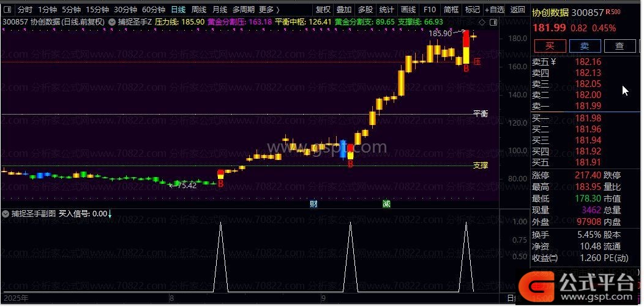The height and width of the screenshot is (307, 644).
Task: Click the diamond icon beside the indicator values
Action: (x=481, y=22)
